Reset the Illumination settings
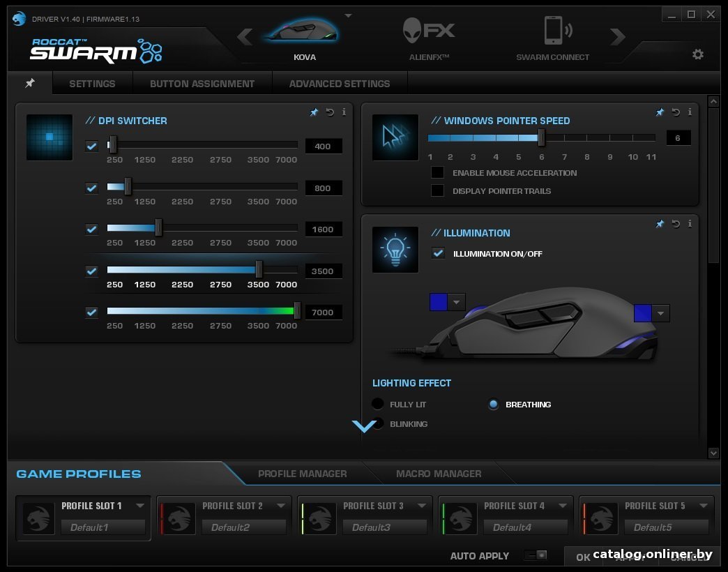The image size is (728, 572). (x=676, y=224)
